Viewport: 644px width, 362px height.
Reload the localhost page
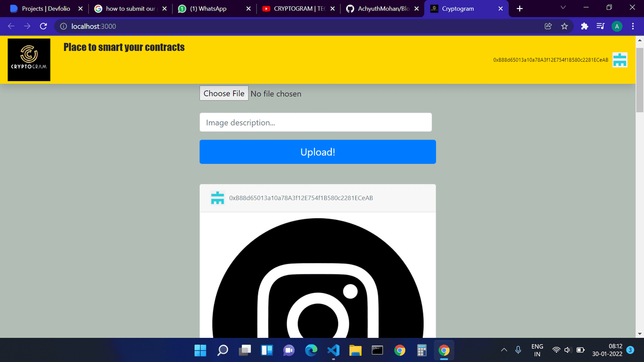coord(43,26)
